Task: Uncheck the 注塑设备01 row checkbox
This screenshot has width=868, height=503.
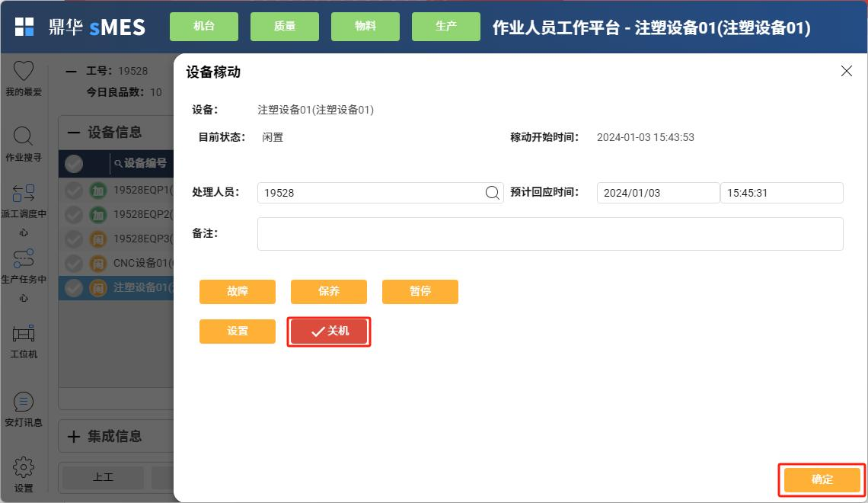Action: [x=74, y=288]
